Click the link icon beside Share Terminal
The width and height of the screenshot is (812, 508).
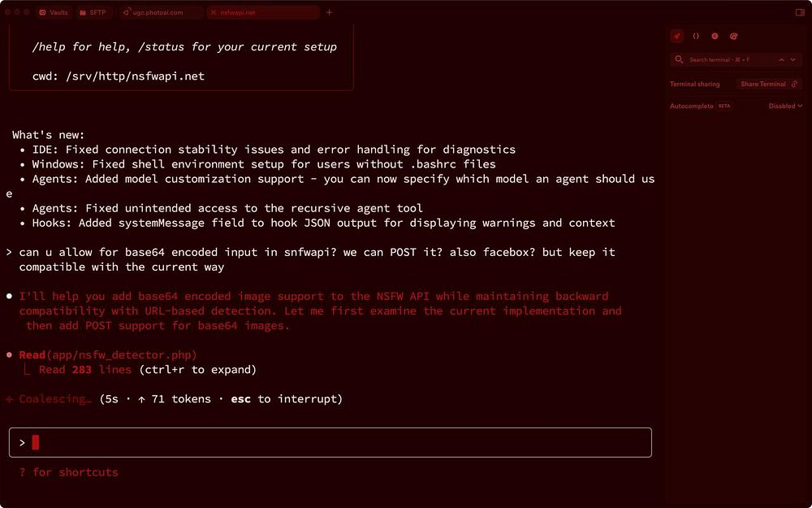[794, 85]
